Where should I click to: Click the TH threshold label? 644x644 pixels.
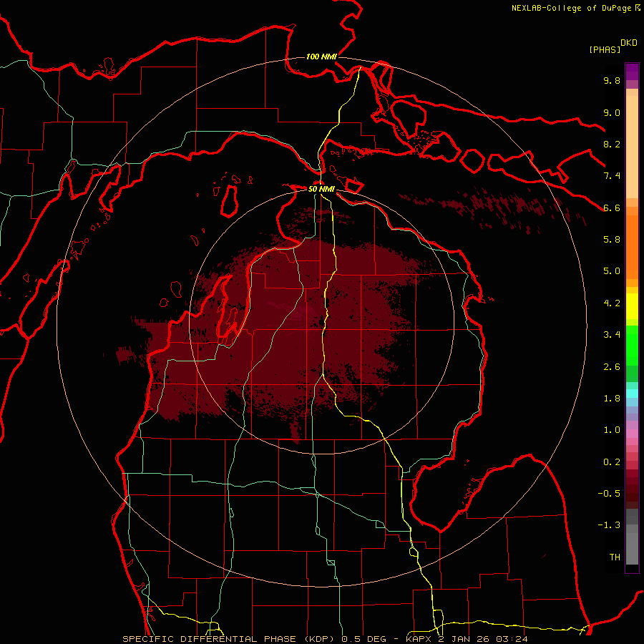tap(615, 557)
